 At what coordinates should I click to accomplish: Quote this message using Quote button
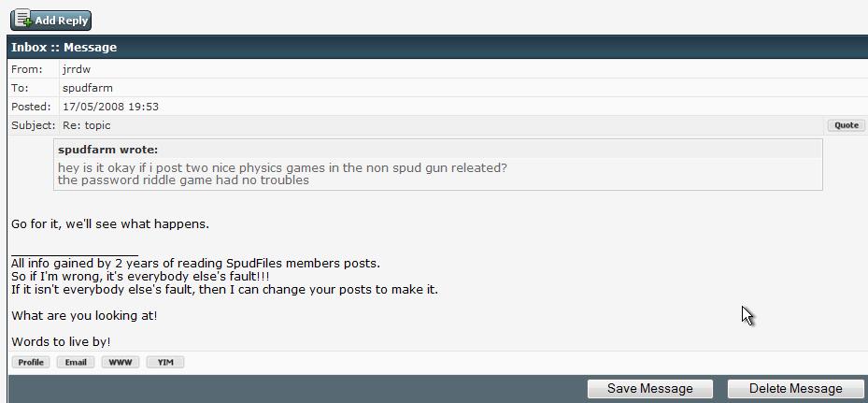coord(846,125)
